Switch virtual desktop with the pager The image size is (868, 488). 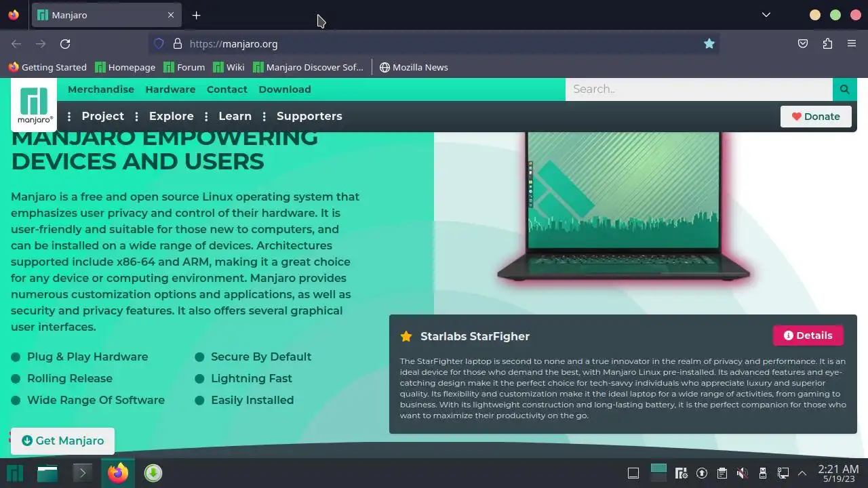pos(658,473)
